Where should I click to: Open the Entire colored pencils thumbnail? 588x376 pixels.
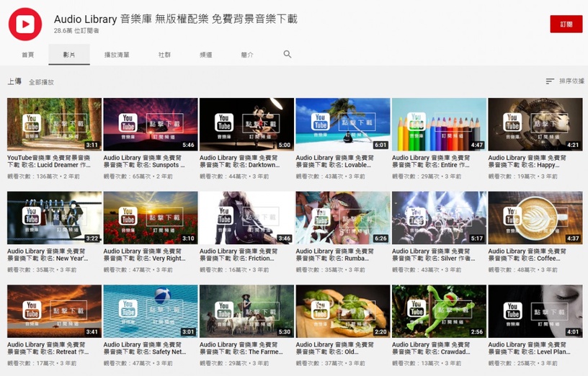click(439, 125)
